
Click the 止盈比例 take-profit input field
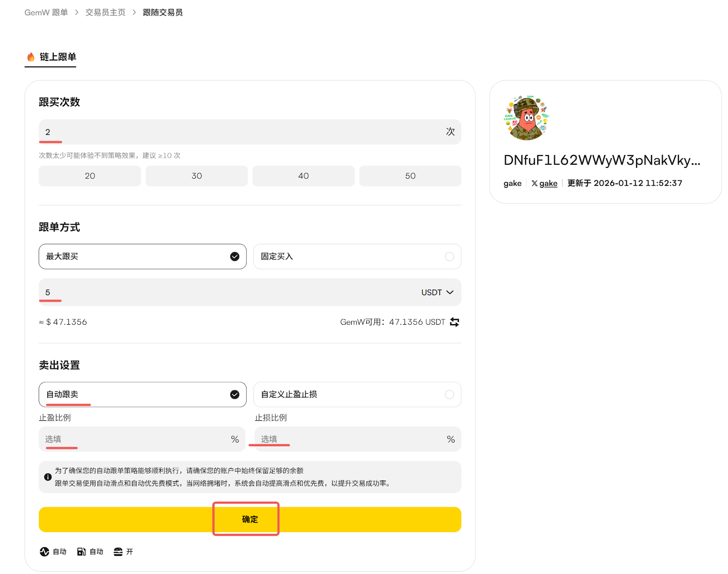(x=136, y=439)
